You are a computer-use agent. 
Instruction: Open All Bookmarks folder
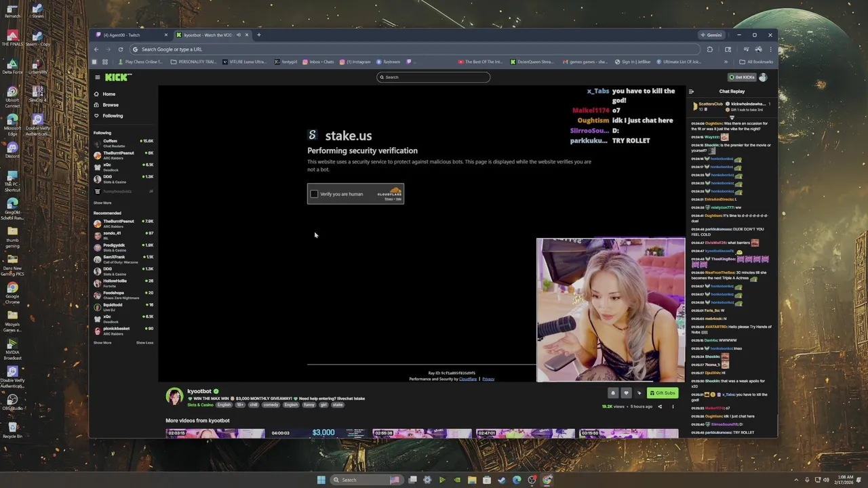756,62
